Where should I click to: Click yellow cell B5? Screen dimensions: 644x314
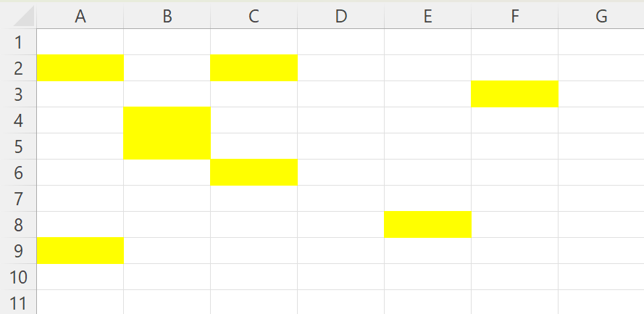point(167,146)
